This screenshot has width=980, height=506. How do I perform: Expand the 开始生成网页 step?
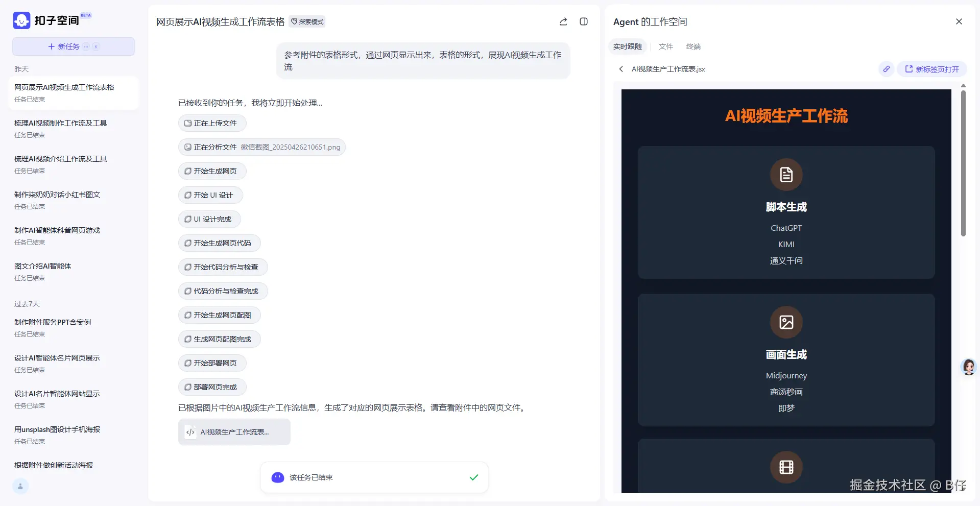[x=212, y=171]
